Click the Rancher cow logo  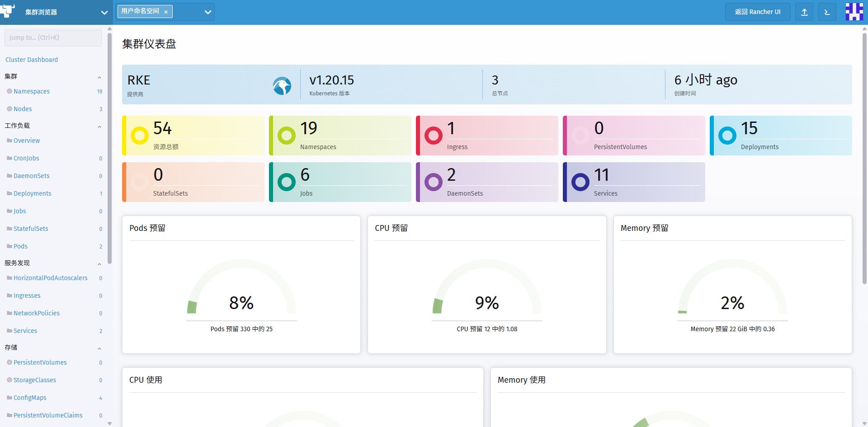[8, 10]
